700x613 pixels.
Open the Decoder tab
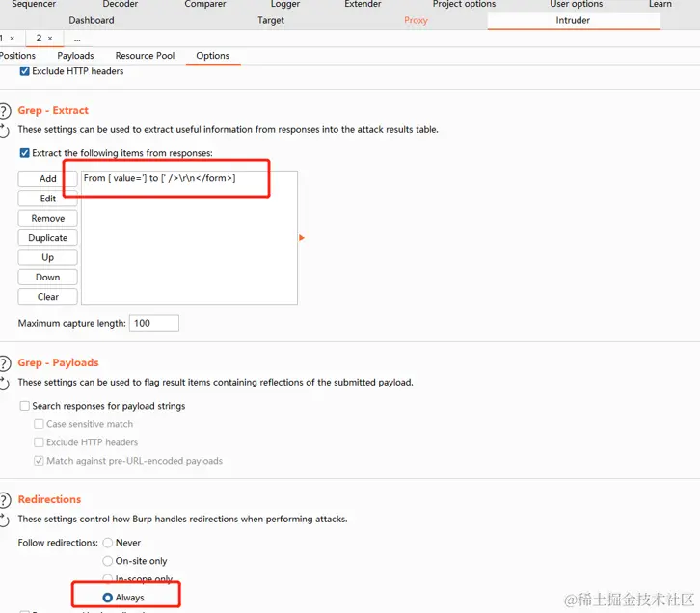121,4
